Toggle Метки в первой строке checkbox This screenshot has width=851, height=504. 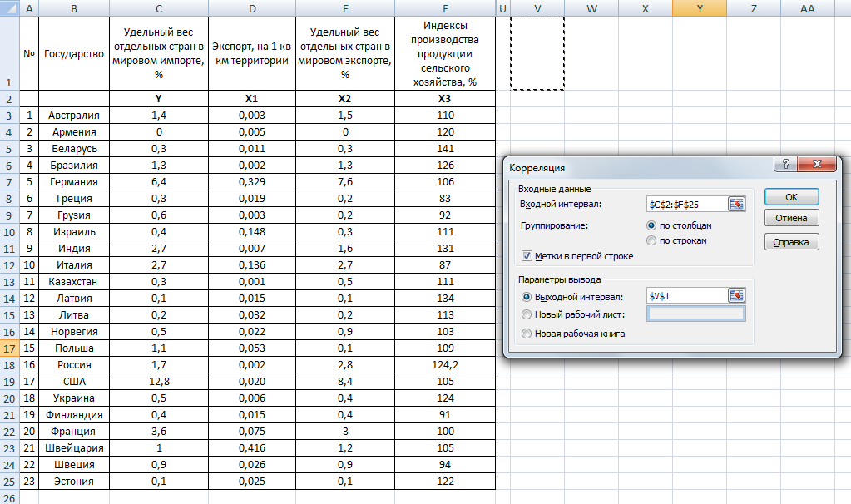(527, 256)
